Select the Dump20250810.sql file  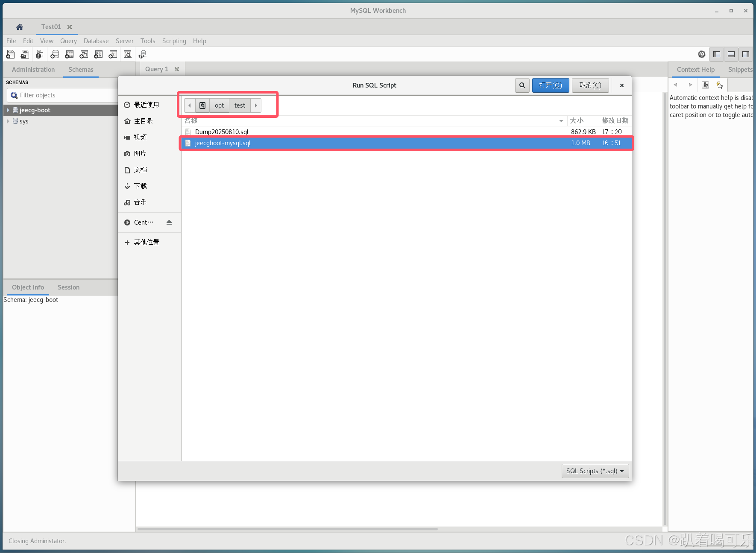(406, 132)
